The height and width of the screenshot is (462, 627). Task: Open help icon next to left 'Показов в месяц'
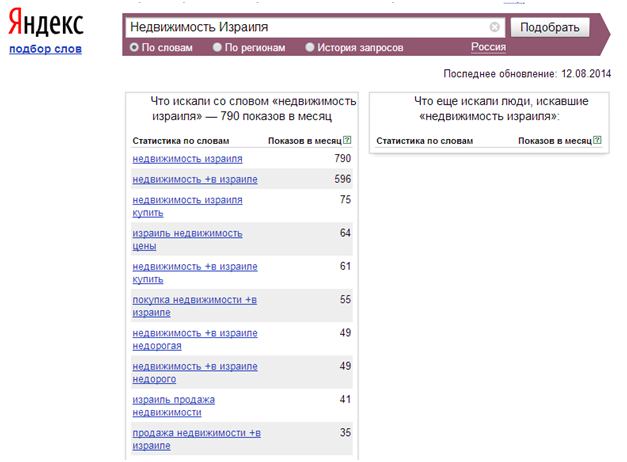coord(347,140)
